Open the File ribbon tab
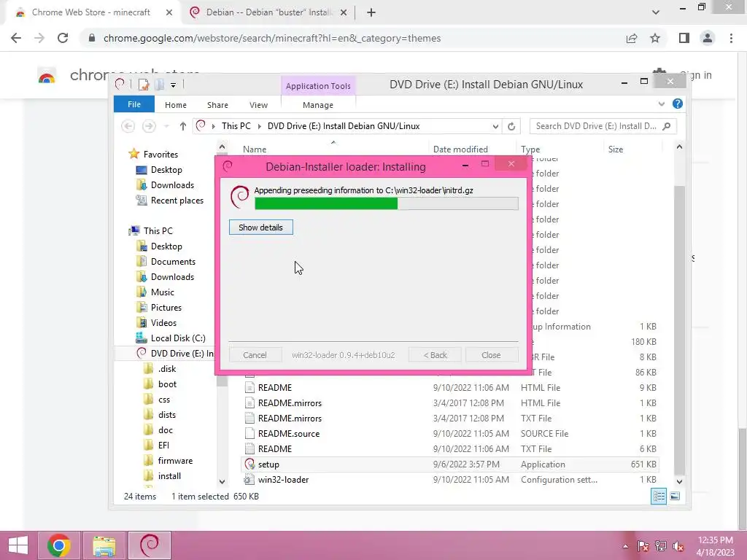The width and height of the screenshot is (747, 560). [134, 104]
